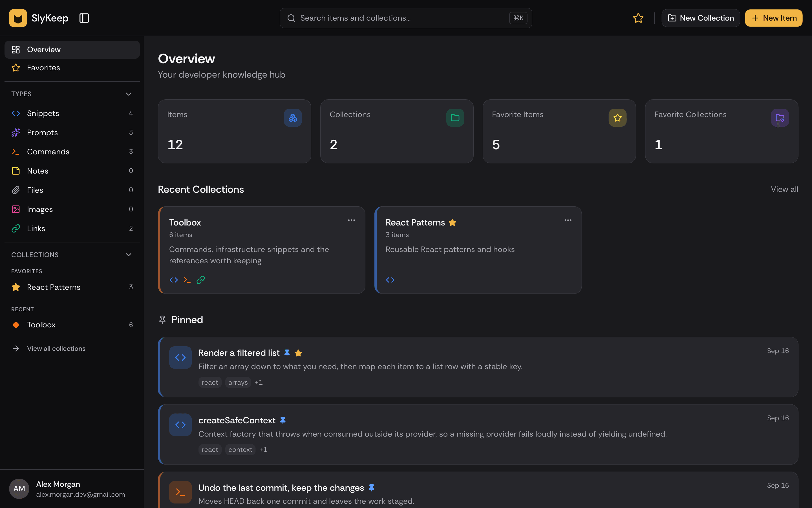Click the Favorite Items star stat icon
The width and height of the screenshot is (812, 508).
click(617, 118)
